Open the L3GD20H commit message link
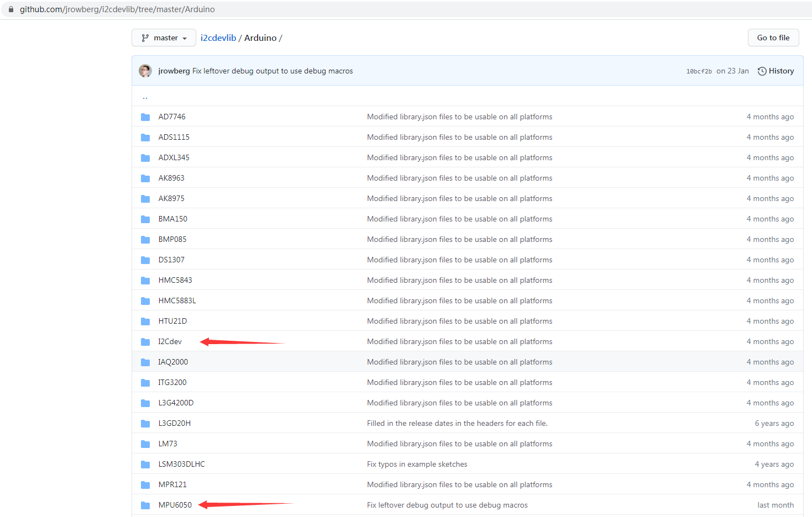Viewport: 812px width, 517px height. point(457,423)
